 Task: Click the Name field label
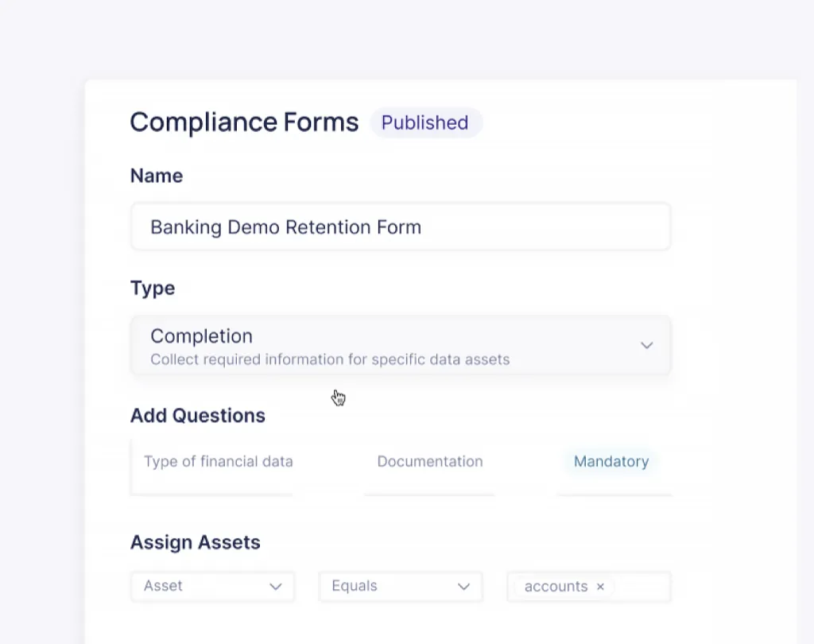click(x=157, y=176)
